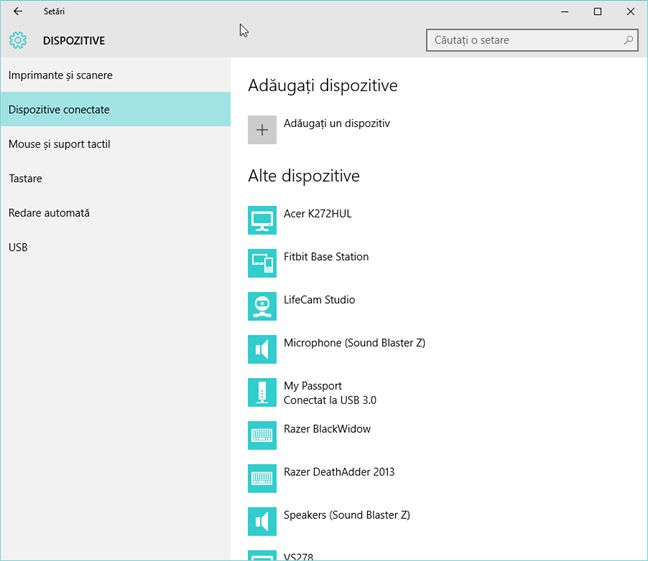Viewport: 648px width, 561px height.
Task: Select the Speakers (Sound Blaster Z) icon
Action: pyautogui.click(x=262, y=521)
